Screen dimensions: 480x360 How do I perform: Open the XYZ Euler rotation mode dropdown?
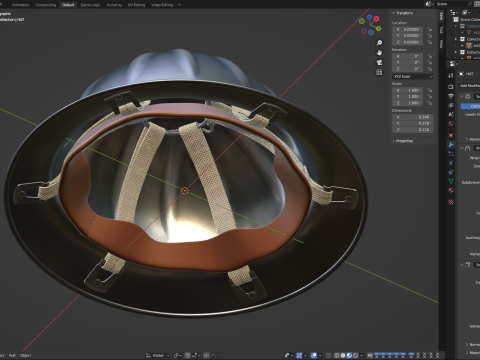pos(413,77)
